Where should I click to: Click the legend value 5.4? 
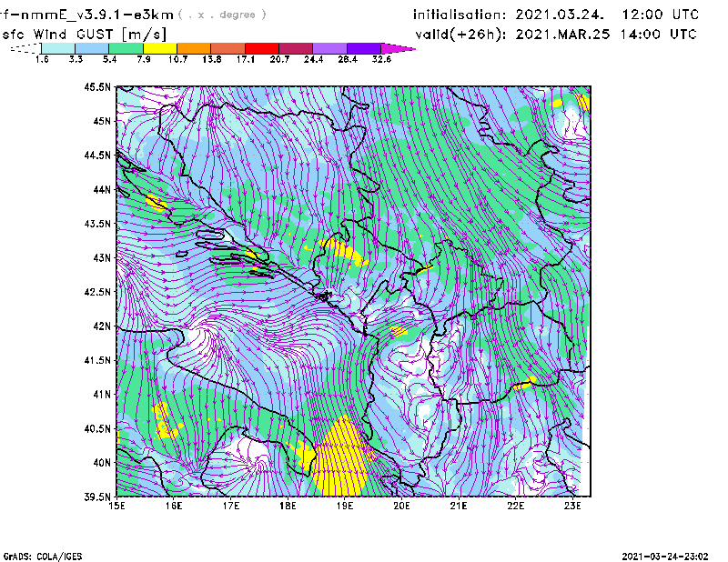click(109, 59)
